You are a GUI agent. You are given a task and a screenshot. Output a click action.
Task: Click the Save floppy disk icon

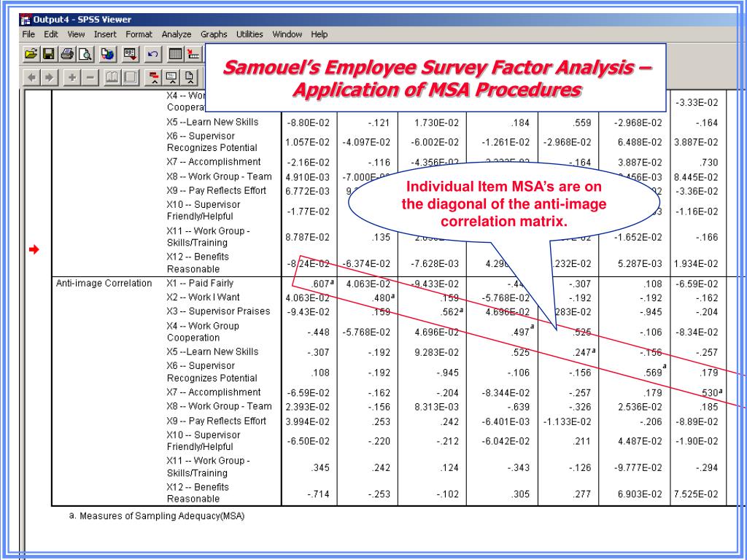[x=49, y=54]
